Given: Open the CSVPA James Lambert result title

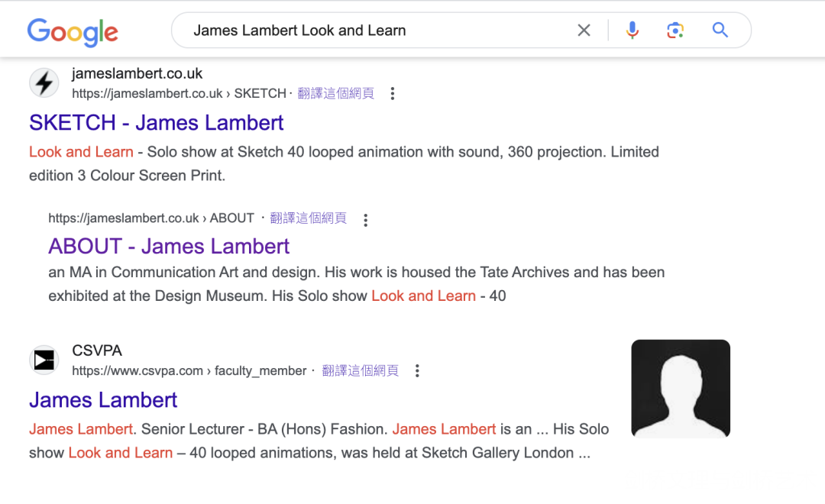Looking at the screenshot, I should [x=103, y=400].
